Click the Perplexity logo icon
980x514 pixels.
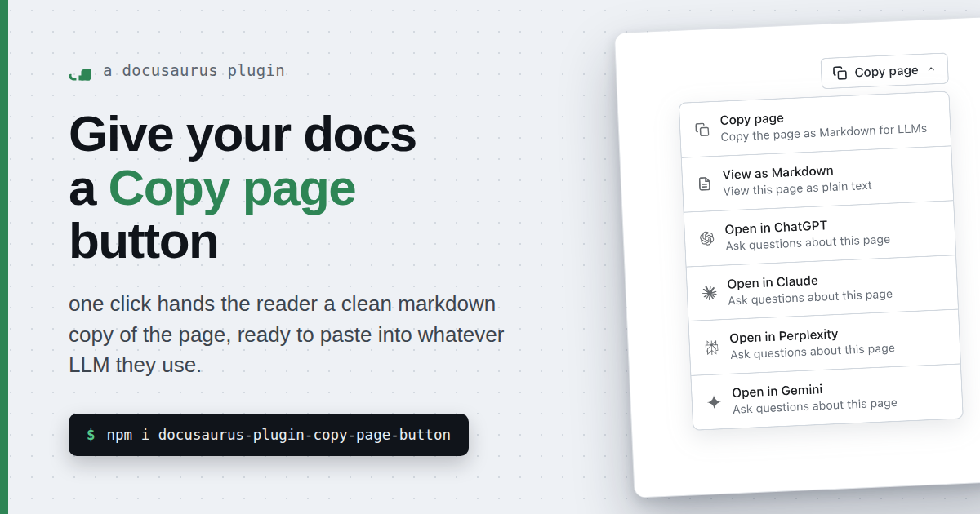[x=712, y=348]
